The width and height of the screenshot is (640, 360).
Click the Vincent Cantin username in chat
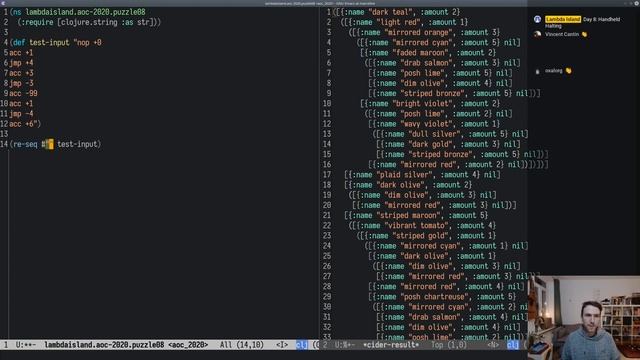point(562,34)
